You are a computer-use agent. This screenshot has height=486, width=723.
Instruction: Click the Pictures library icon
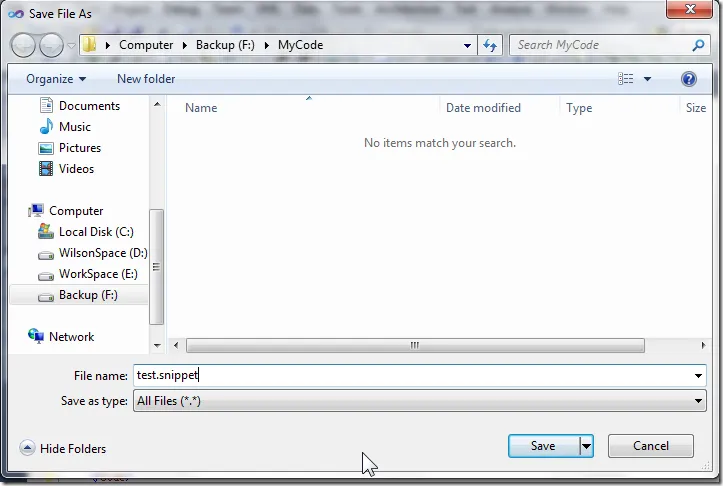[46, 148]
